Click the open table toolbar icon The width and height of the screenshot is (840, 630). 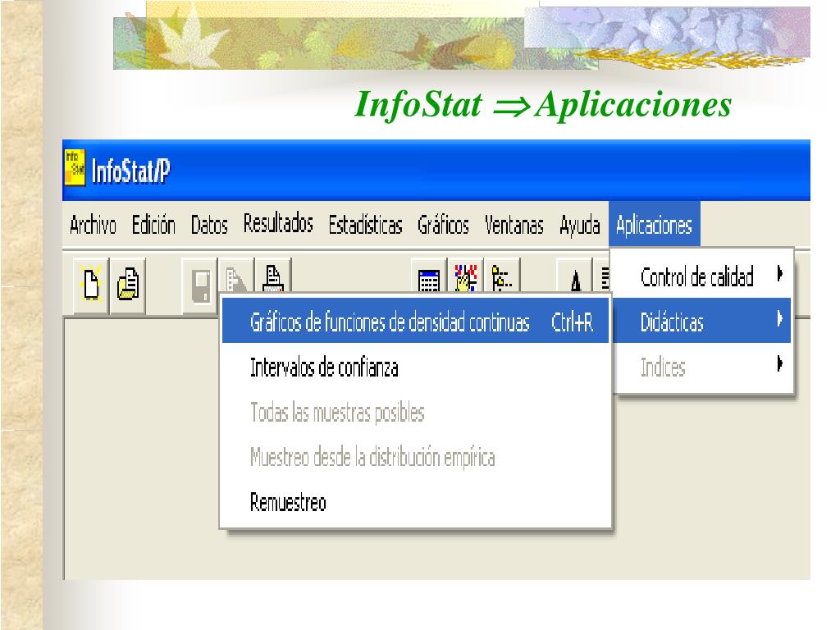(x=127, y=284)
